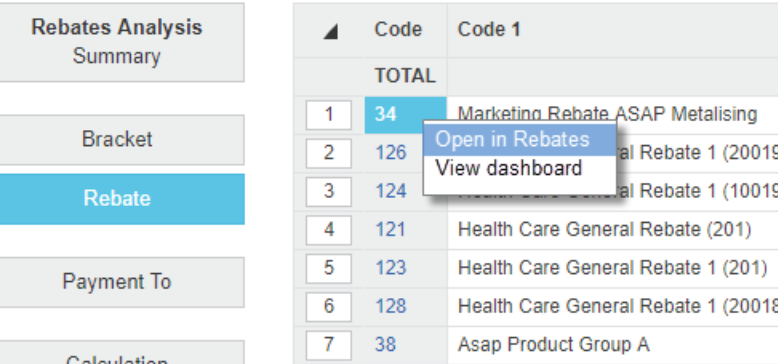This screenshot has height=364, width=778.
Task: Select the row 4 number box
Action: pyautogui.click(x=328, y=230)
